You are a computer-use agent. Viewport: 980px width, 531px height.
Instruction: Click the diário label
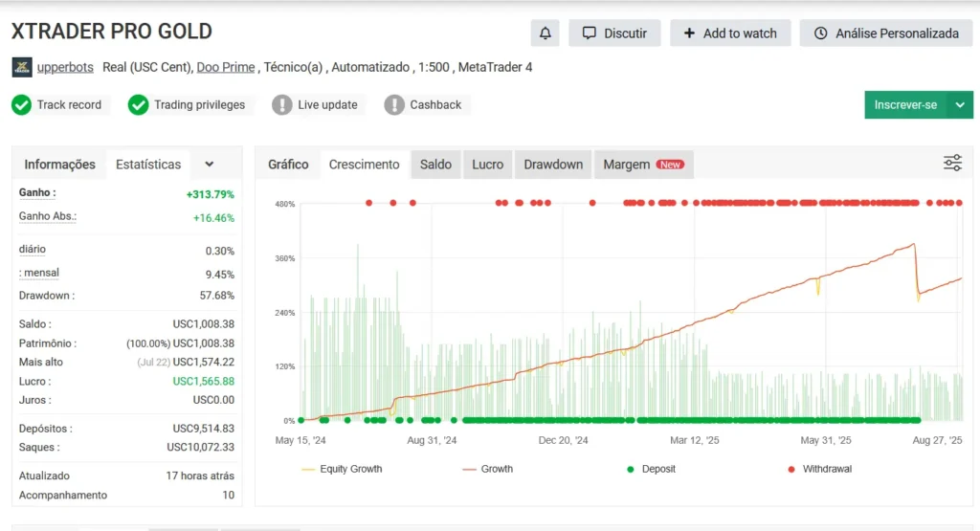33,250
